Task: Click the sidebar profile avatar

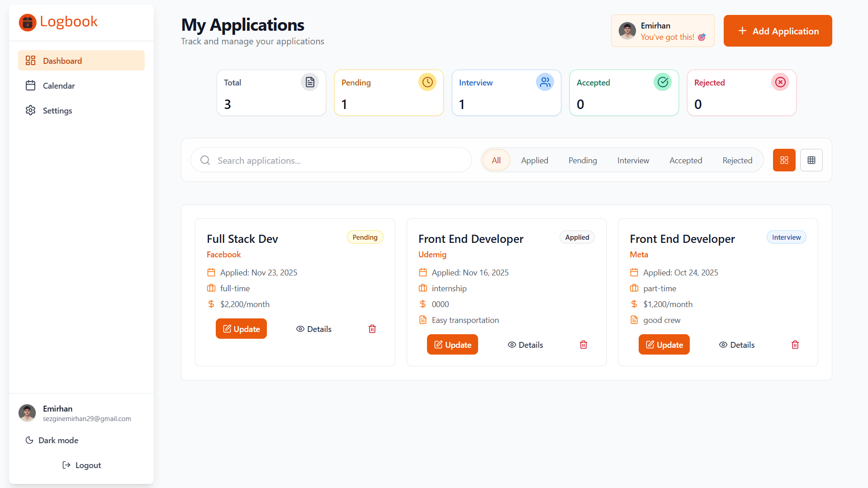Action: click(27, 413)
